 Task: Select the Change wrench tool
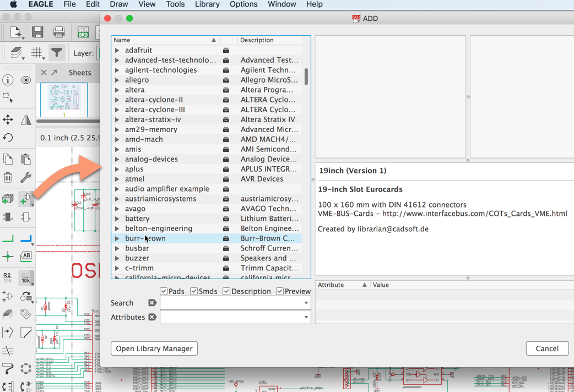tap(25, 177)
